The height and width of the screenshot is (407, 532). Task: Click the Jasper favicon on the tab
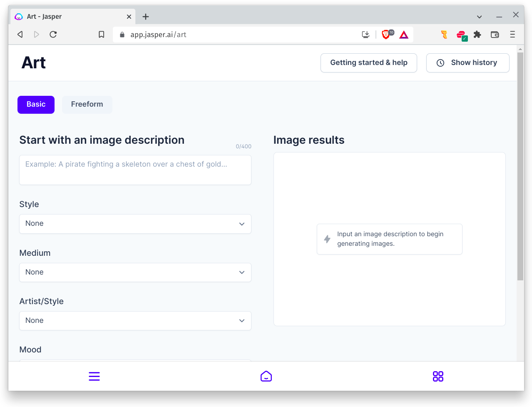click(x=19, y=17)
